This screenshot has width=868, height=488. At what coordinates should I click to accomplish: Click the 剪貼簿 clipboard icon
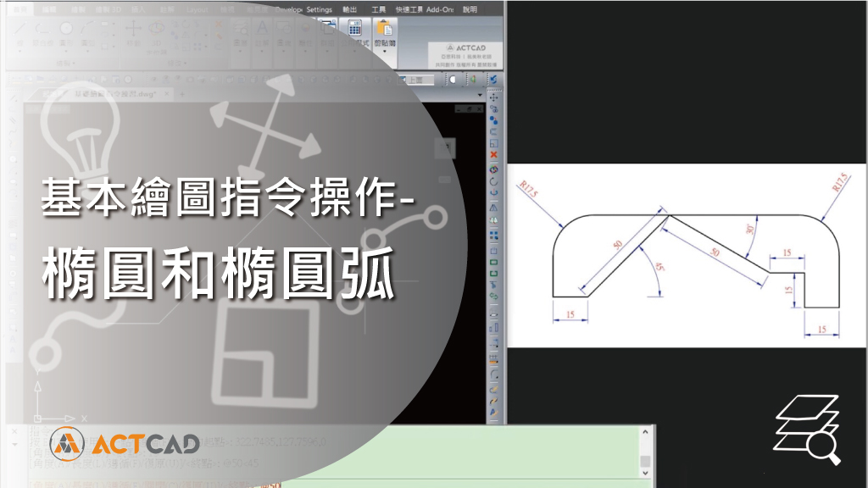pyautogui.click(x=384, y=28)
